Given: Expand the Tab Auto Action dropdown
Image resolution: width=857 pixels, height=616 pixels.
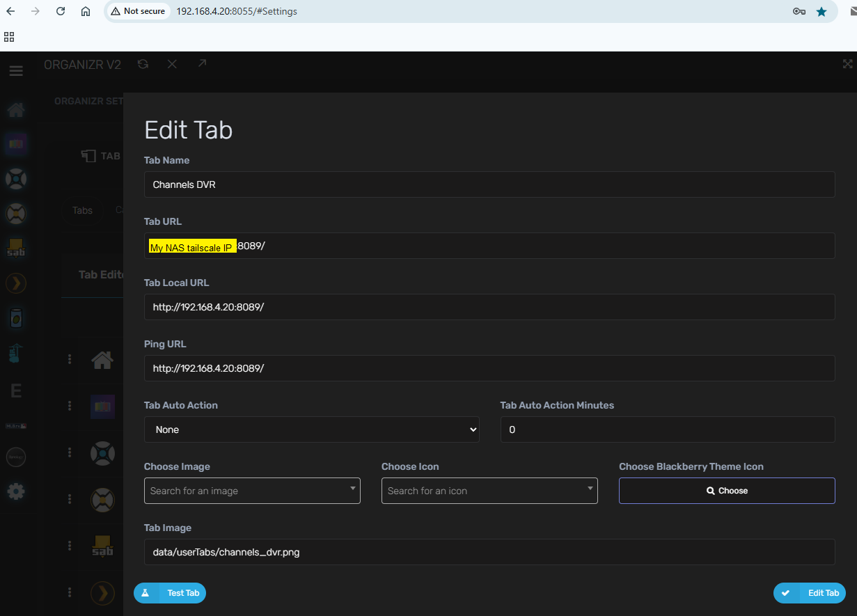Looking at the screenshot, I should coord(311,429).
